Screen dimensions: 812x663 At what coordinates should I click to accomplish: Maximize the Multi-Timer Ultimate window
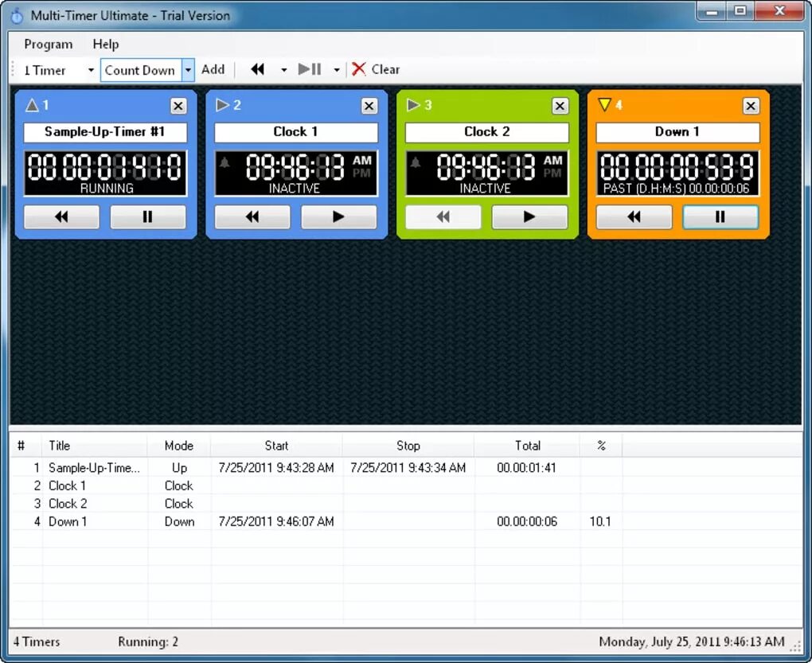pyautogui.click(x=740, y=11)
